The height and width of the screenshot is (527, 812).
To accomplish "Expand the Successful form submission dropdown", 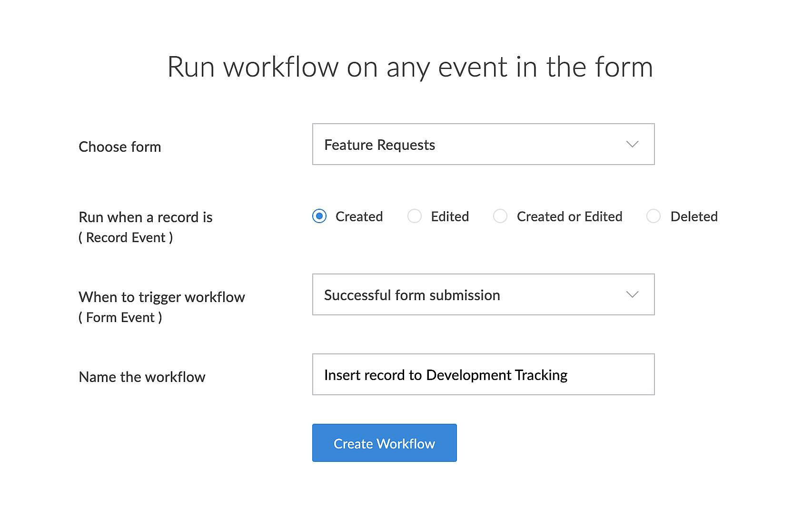I will point(483,294).
